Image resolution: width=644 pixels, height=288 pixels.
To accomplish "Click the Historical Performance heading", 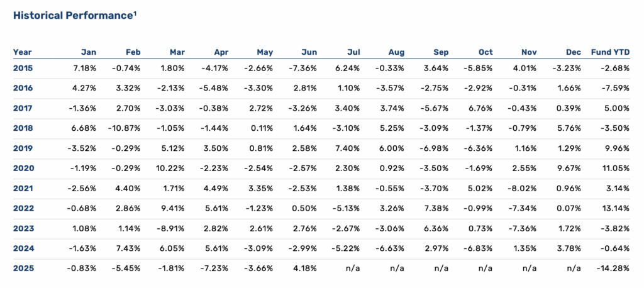I will pyautogui.click(x=72, y=16).
